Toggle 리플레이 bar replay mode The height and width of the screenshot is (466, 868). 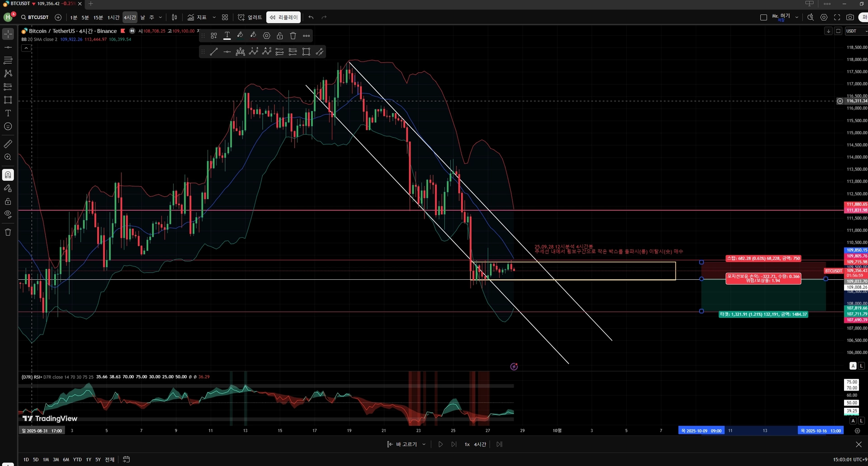(x=283, y=17)
